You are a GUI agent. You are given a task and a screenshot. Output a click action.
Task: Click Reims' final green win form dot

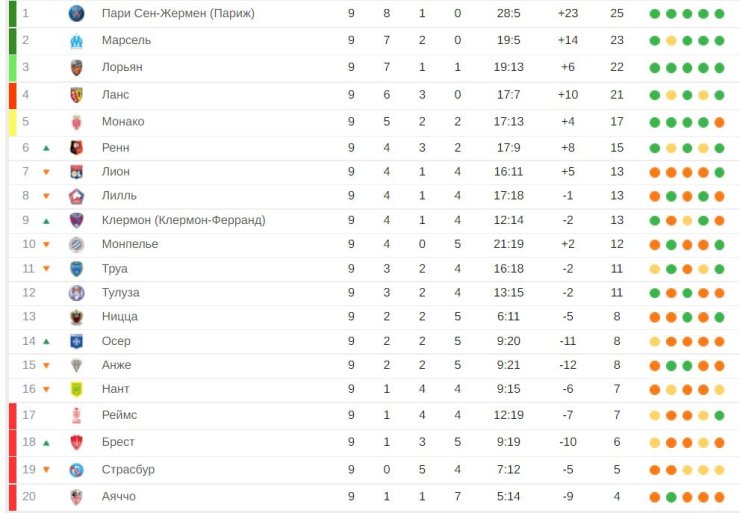point(719,415)
